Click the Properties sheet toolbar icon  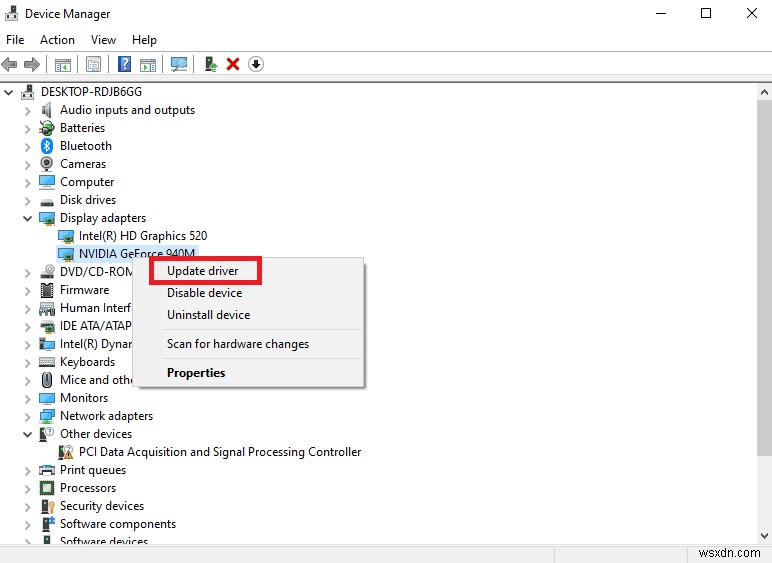(x=93, y=64)
